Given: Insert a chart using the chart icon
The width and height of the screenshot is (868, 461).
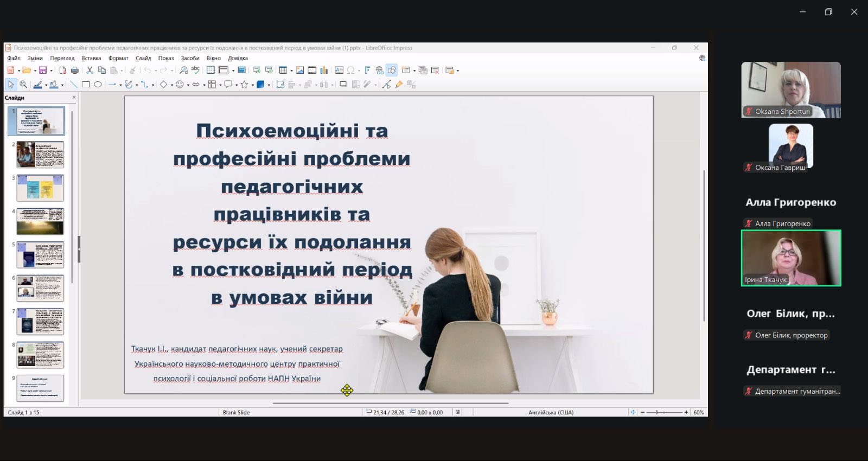Looking at the screenshot, I should 324,71.
